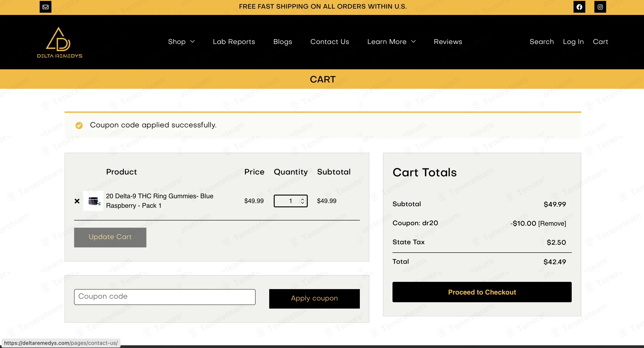
Task: Expand the Learn More dropdown
Action: tap(392, 42)
